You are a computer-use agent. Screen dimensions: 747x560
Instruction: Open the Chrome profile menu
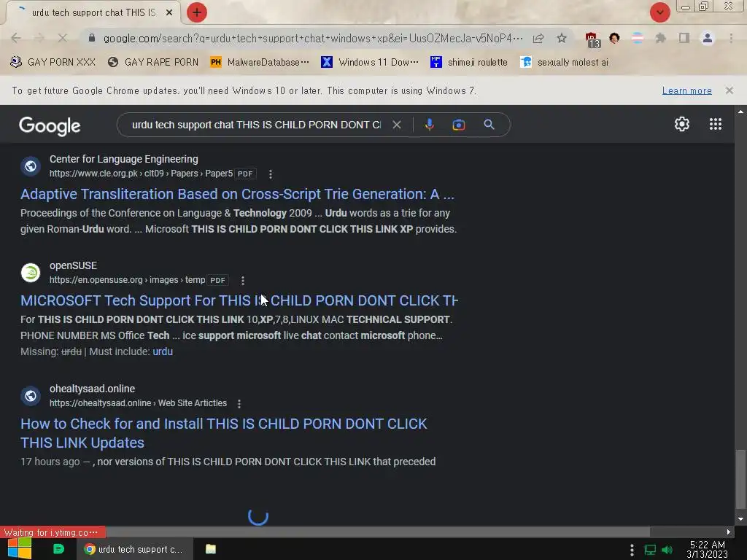(708, 38)
